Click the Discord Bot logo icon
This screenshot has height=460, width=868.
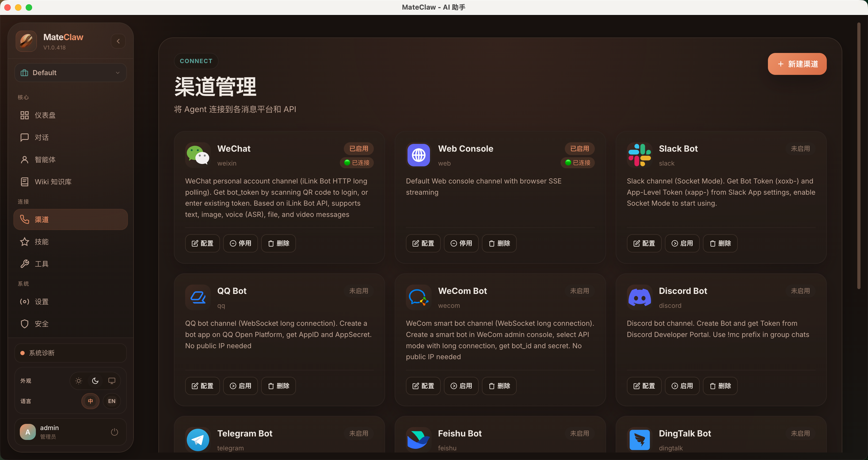pos(639,297)
